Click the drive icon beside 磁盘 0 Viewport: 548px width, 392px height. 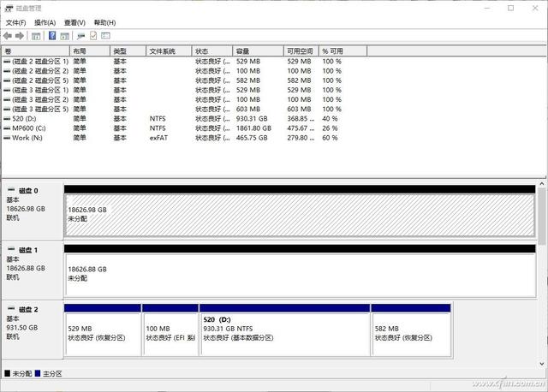pyautogui.click(x=11, y=190)
